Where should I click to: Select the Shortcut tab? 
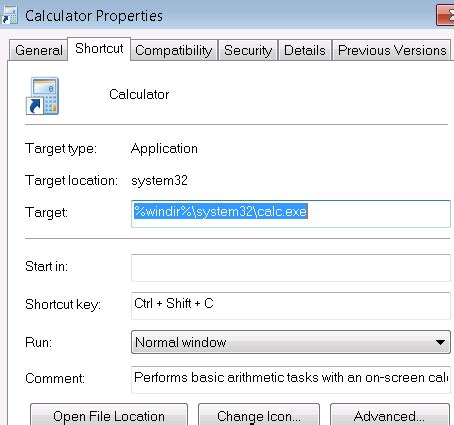(99, 49)
